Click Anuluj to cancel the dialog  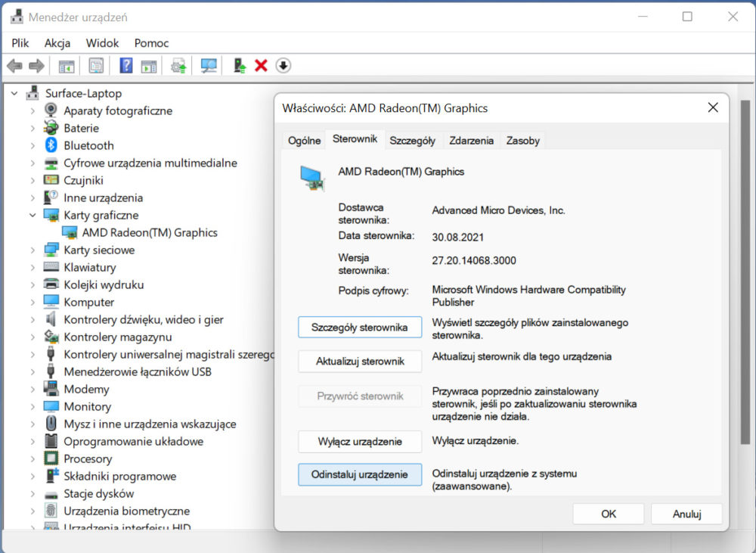[686, 514]
